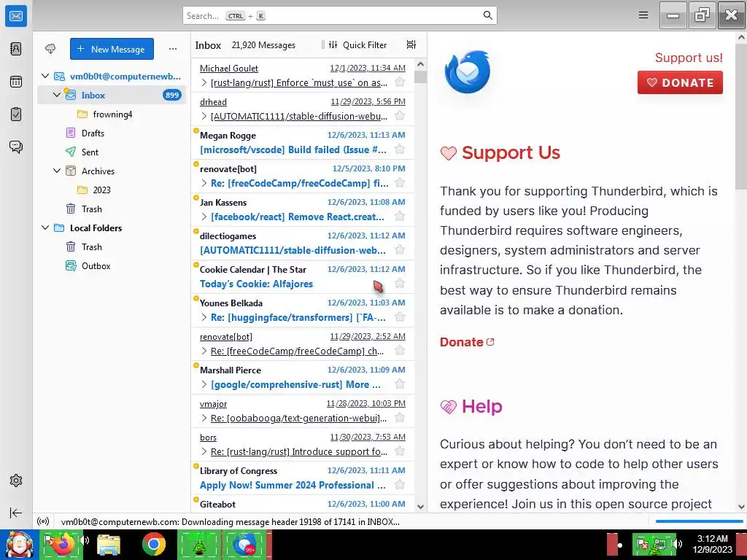Viewport: 747px width, 560px height.
Task: Click the Get Messages cloud icon
Action: pyautogui.click(x=50, y=49)
